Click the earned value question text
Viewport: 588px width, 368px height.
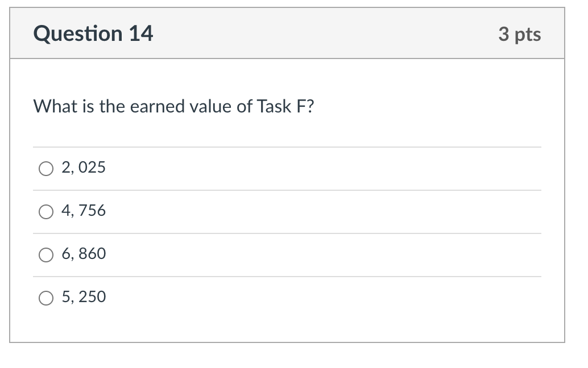[173, 106]
